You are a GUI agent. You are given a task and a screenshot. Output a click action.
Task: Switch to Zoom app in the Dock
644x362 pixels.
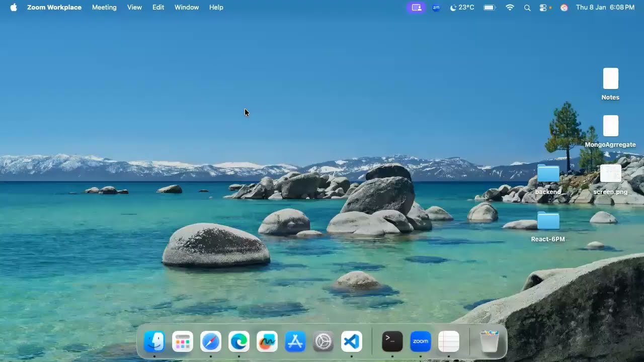pos(421,342)
